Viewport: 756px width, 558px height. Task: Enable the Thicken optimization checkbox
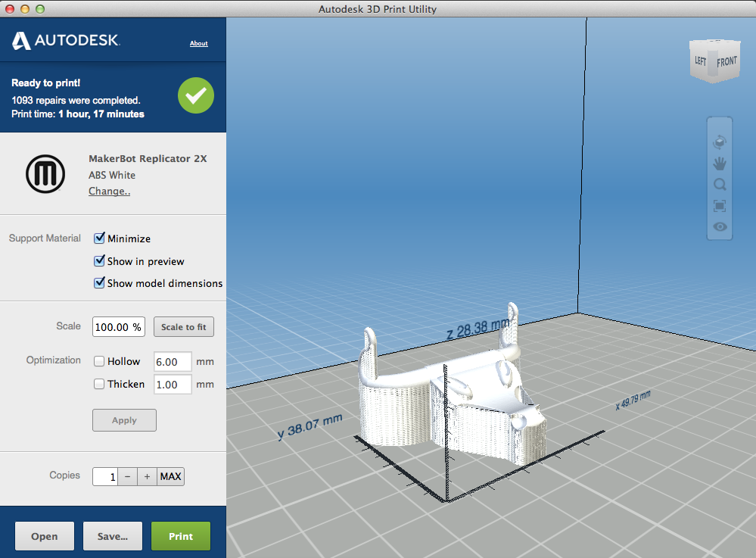tap(98, 384)
